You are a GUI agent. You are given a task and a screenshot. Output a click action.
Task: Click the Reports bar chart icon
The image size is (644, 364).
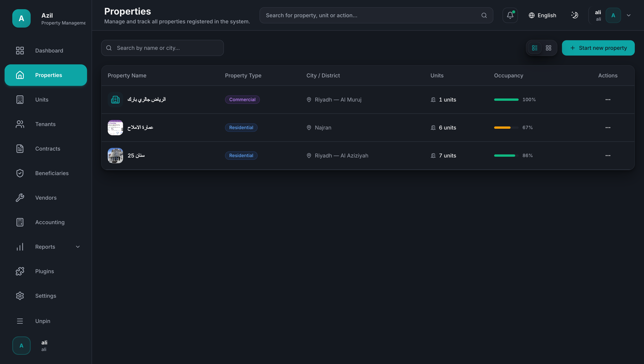click(x=20, y=247)
